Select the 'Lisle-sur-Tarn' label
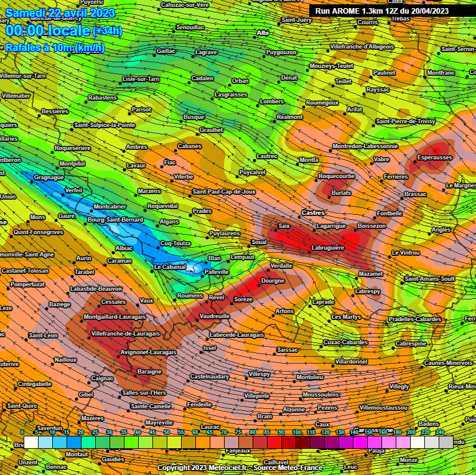This screenshot has width=476, height=475. point(141,79)
